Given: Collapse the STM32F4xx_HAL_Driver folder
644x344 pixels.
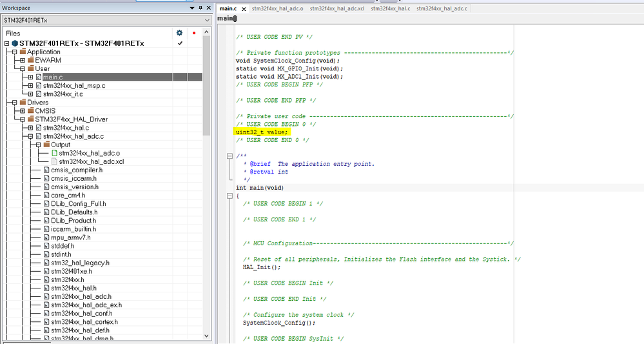Looking at the screenshot, I should click(22, 119).
